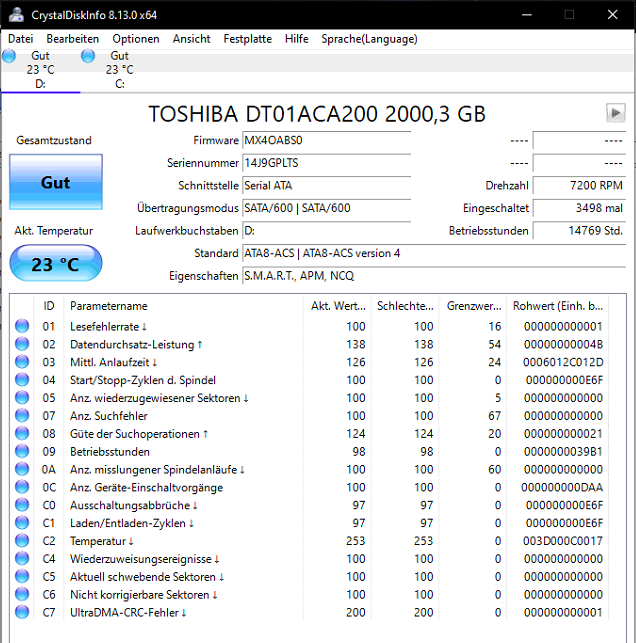The width and height of the screenshot is (636, 643).
Task: Click the status orb for Anz. Suchfehler
Action: [22, 415]
